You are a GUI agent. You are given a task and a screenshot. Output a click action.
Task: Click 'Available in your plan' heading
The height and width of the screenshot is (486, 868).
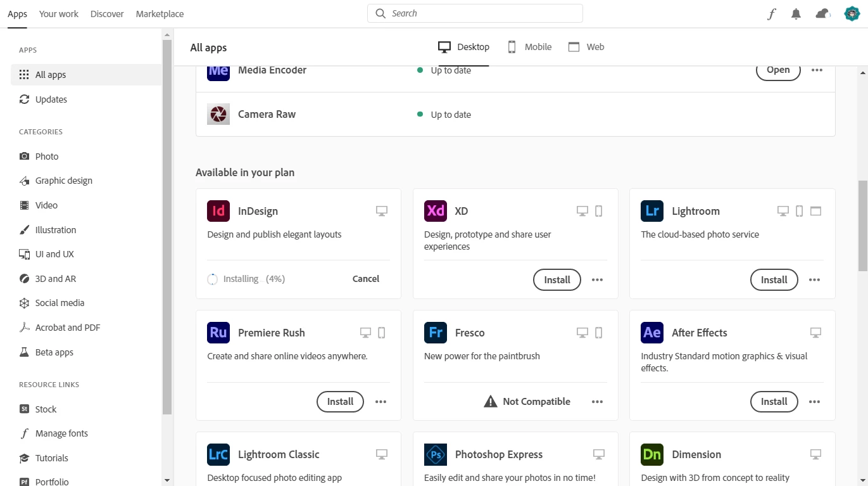coord(245,172)
